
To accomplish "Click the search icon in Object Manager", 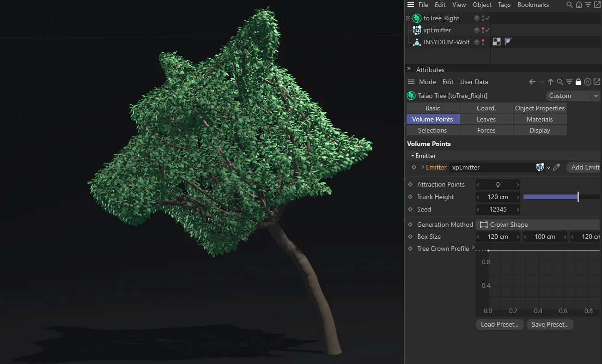I will coord(569,5).
